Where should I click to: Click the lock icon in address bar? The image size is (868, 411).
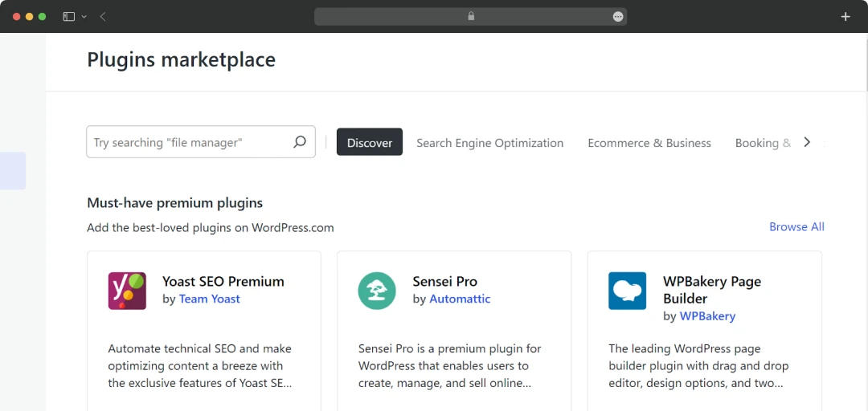coord(471,16)
